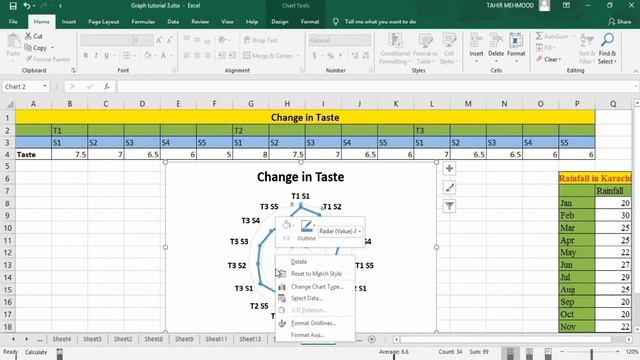640x360 pixels.
Task: Switch to the Insert ribbon tab
Action: [69, 22]
